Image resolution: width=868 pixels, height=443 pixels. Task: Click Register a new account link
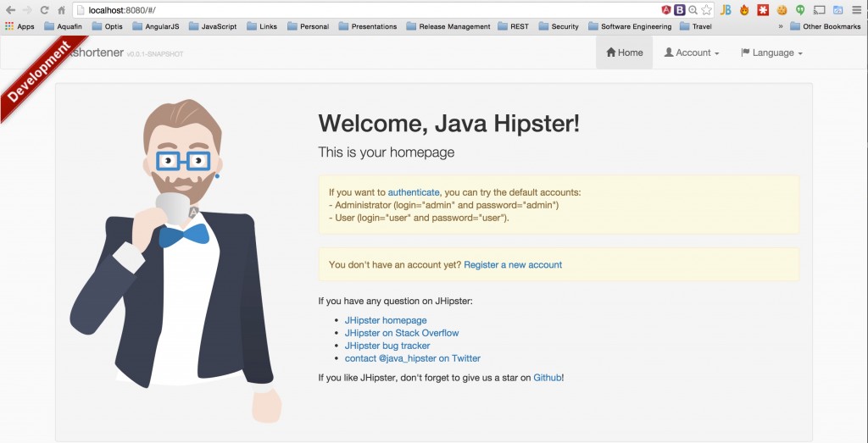point(513,265)
